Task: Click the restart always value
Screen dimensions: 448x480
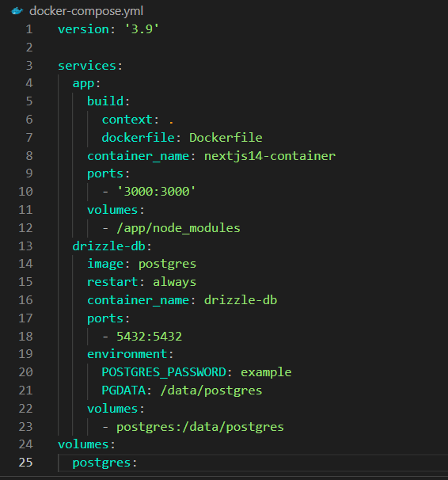Action: pos(175,282)
